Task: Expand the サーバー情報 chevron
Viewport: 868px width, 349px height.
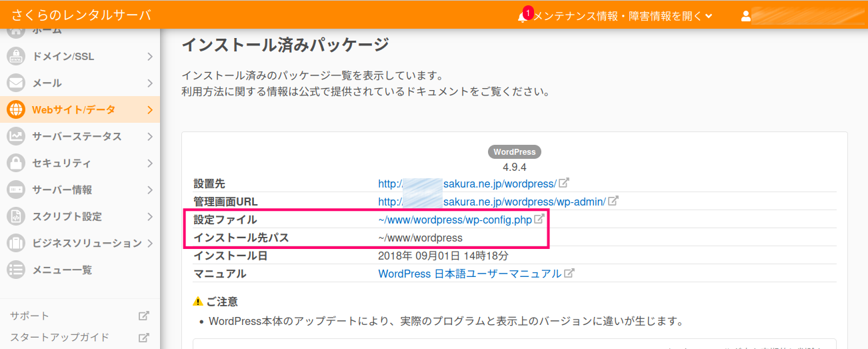Action: pos(150,190)
